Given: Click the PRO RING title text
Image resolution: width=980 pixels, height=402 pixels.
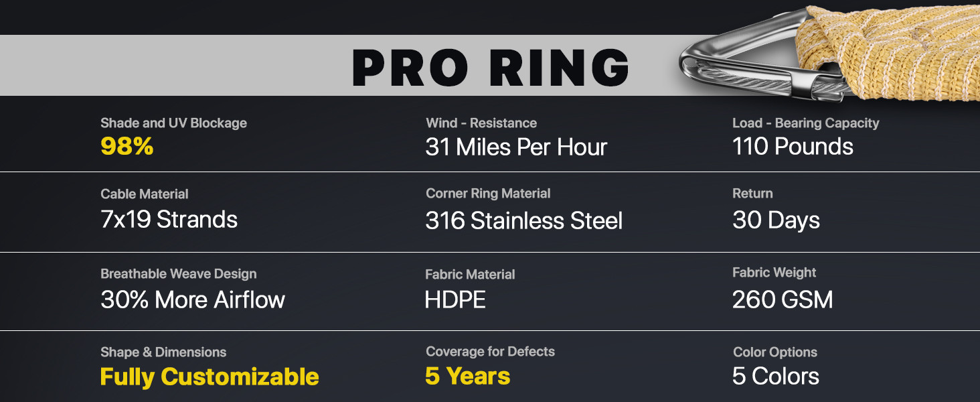Looking at the screenshot, I should 490,67.
